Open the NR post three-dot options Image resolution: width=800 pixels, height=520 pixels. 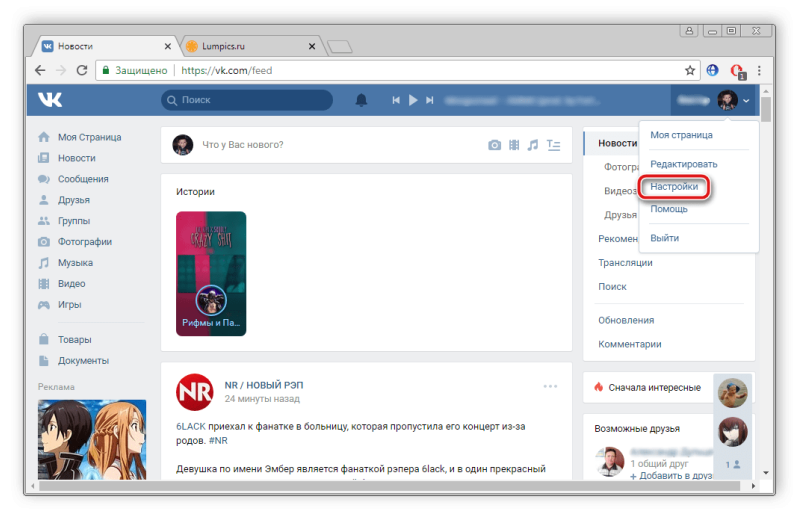pos(550,386)
